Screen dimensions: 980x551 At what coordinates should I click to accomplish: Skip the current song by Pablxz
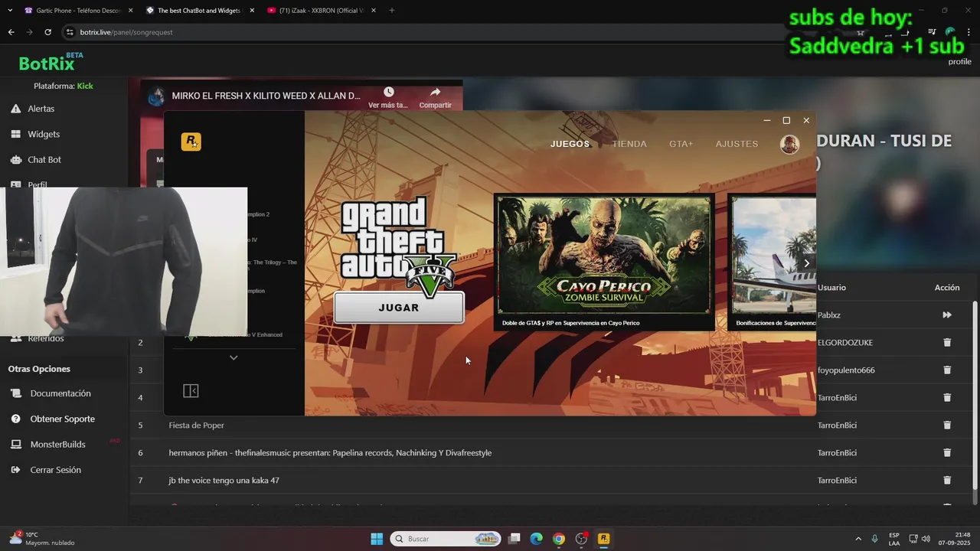click(x=947, y=315)
